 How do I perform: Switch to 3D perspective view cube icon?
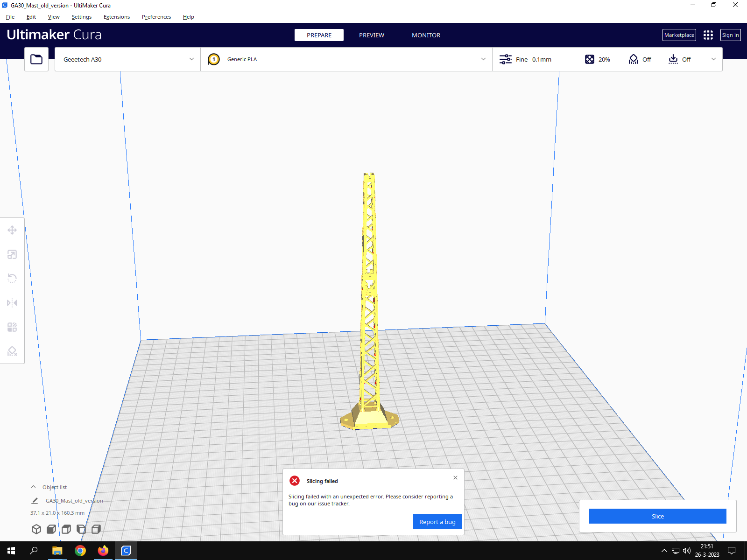[x=36, y=529]
